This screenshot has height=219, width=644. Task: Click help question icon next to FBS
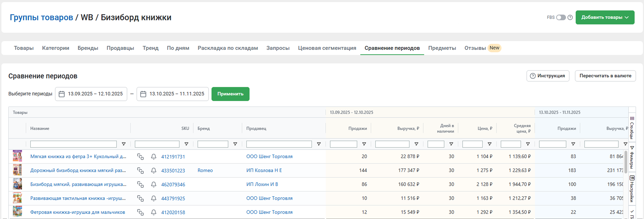(570, 17)
